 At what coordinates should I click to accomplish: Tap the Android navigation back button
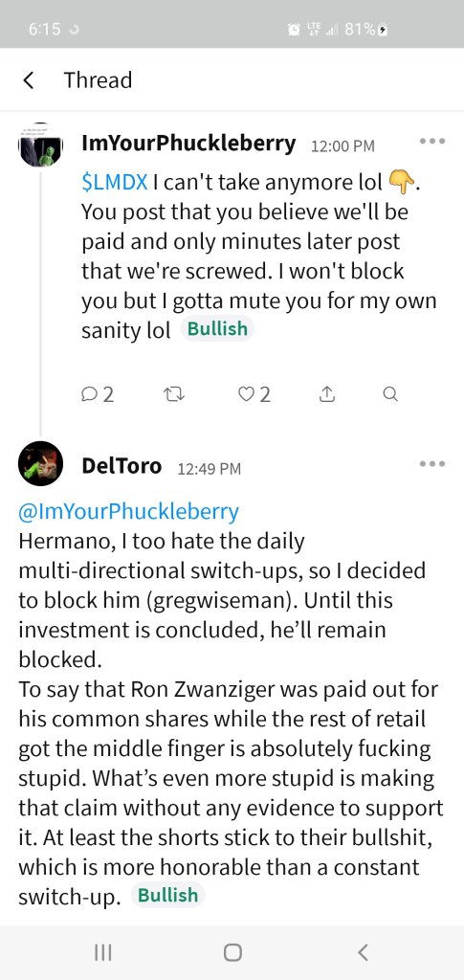pyautogui.click(x=363, y=952)
